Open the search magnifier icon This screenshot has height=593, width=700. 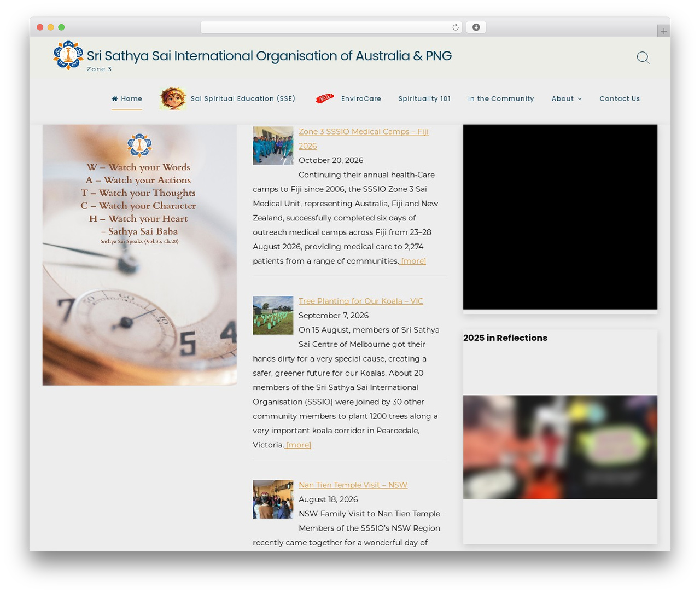pyautogui.click(x=643, y=57)
